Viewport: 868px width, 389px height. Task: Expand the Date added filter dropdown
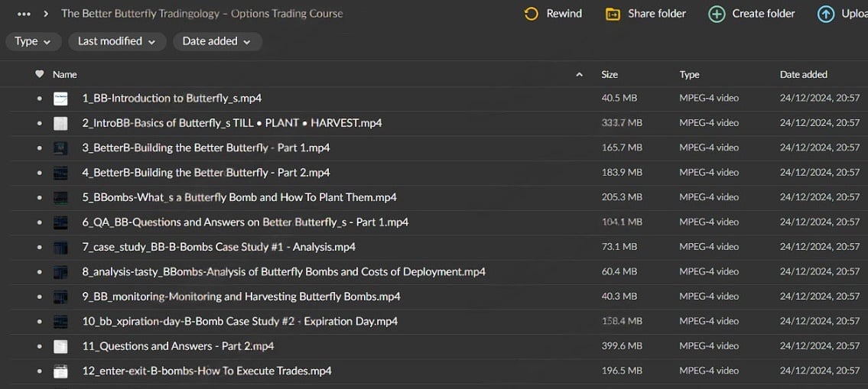216,41
